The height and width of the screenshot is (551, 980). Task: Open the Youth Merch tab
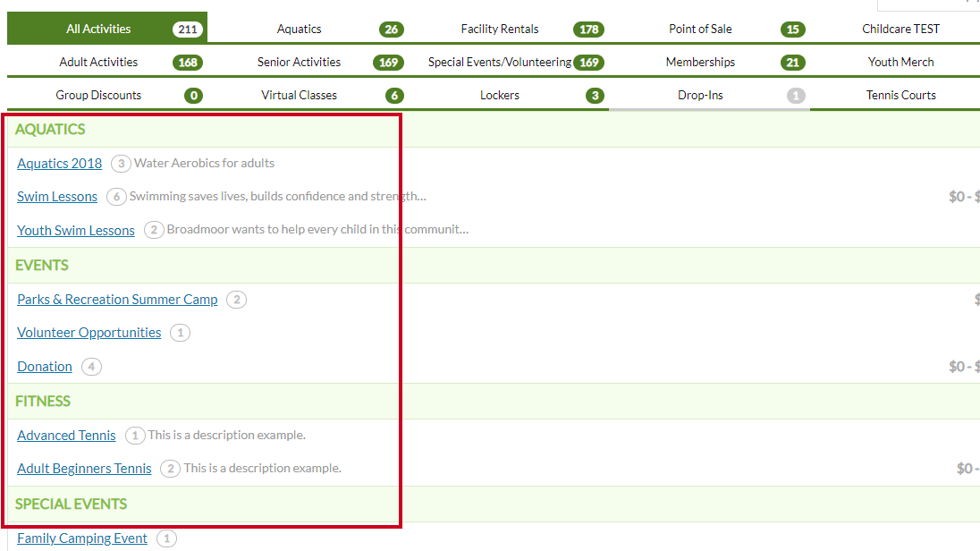900,62
